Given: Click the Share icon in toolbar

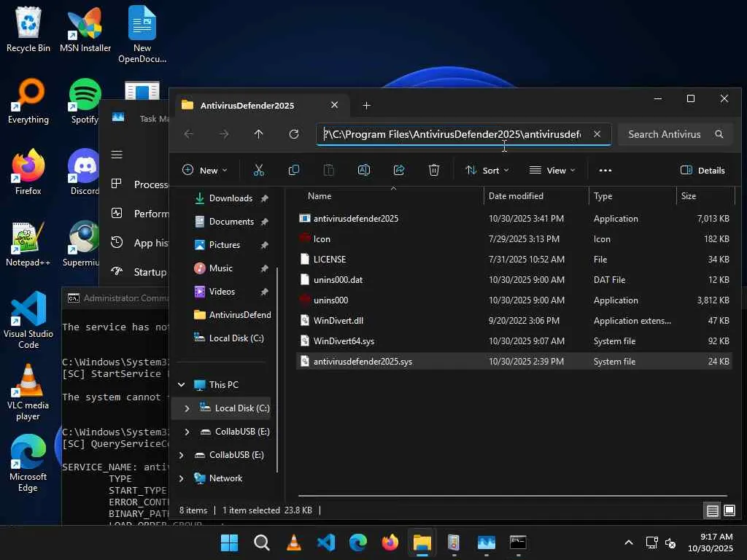Looking at the screenshot, I should tap(399, 170).
